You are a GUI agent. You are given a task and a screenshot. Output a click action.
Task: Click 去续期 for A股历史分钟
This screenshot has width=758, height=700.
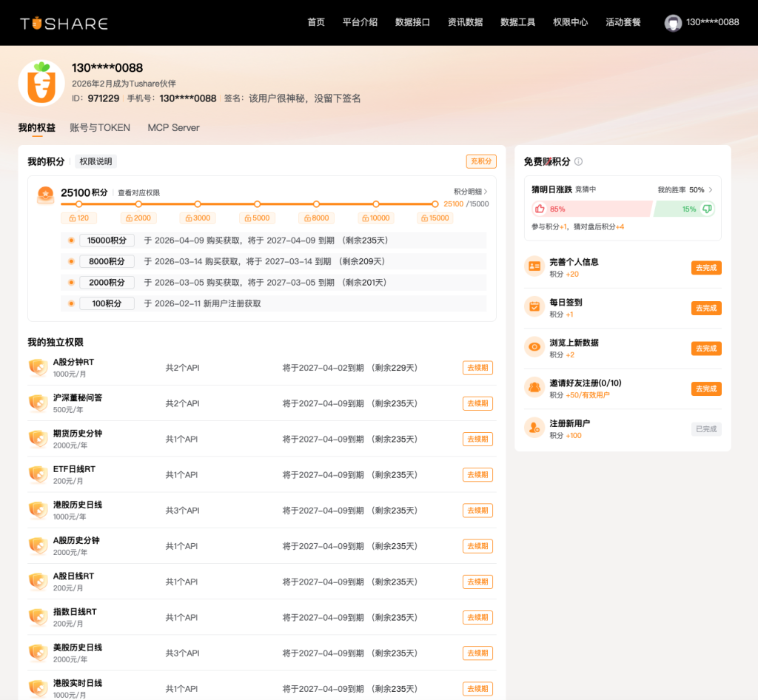477,546
